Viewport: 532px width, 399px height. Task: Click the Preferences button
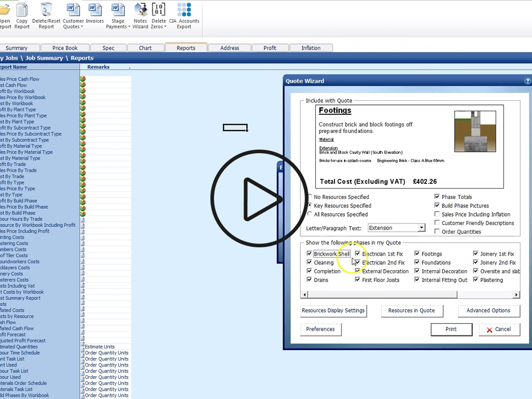(321, 329)
